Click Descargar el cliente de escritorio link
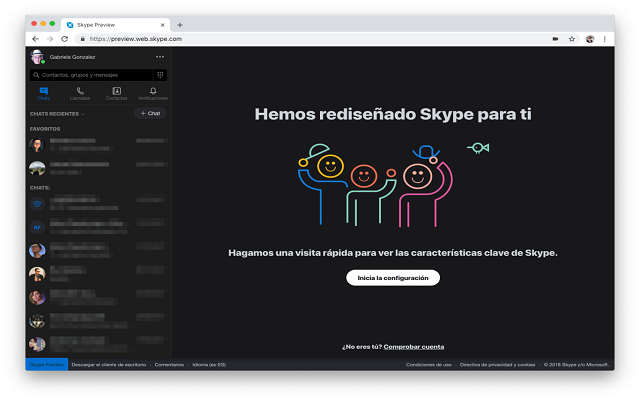 (110, 364)
